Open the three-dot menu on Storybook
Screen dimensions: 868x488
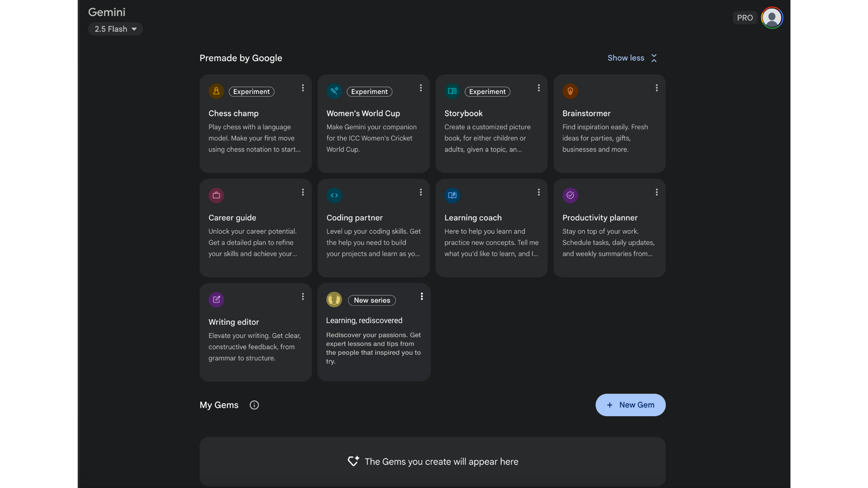(539, 88)
